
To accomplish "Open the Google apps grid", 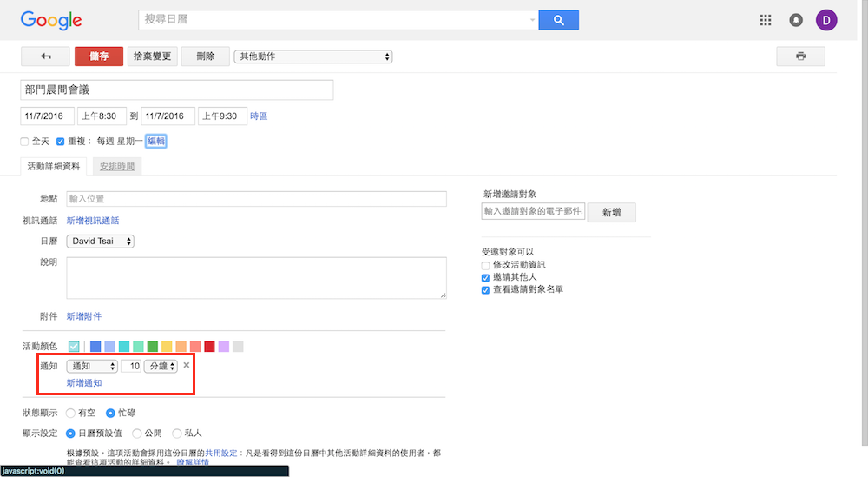I will pyautogui.click(x=765, y=20).
